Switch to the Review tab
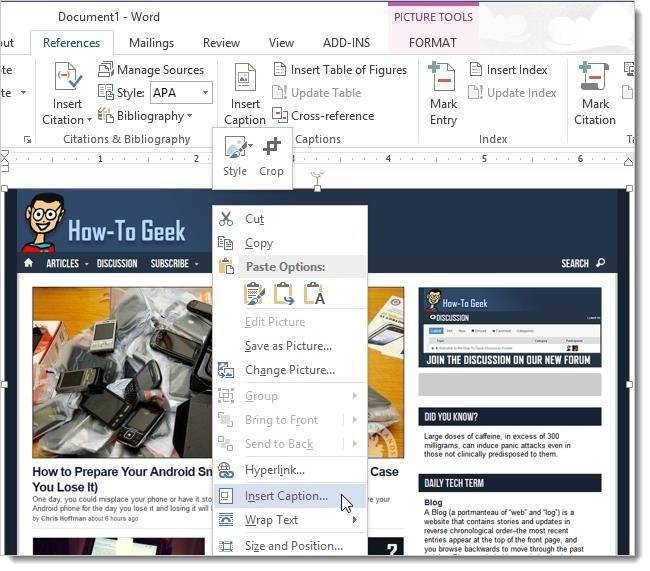This screenshot has width=650, height=571. pyautogui.click(x=221, y=43)
